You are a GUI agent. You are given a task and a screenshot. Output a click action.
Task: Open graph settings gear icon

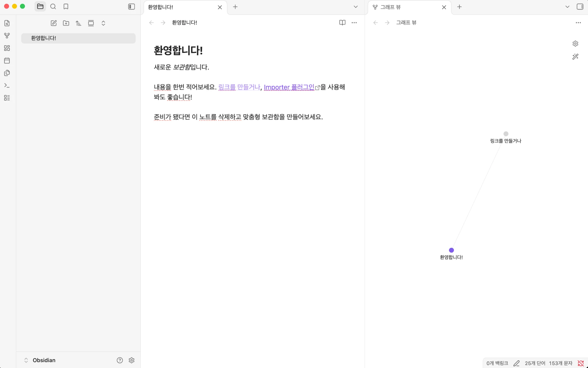(575, 44)
